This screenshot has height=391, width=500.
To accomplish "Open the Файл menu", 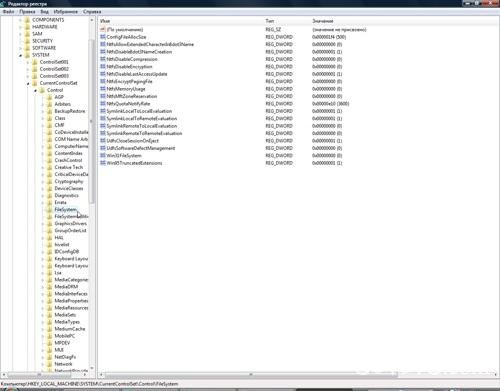I will click(8, 12).
